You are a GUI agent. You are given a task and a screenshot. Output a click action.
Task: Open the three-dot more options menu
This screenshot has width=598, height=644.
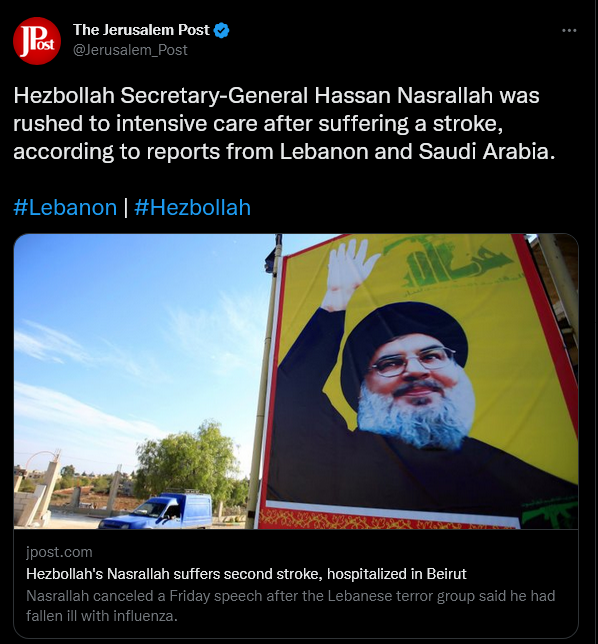pyautogui.click(x=569, y=30)
